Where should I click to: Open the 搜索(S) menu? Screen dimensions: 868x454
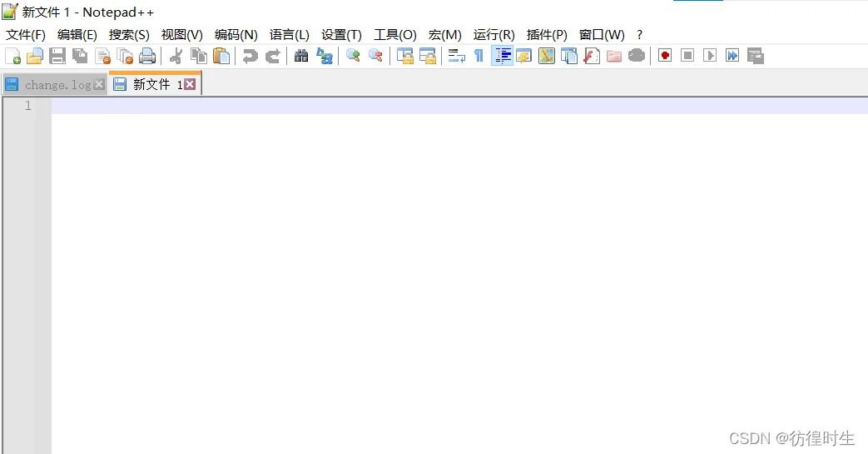129,35
